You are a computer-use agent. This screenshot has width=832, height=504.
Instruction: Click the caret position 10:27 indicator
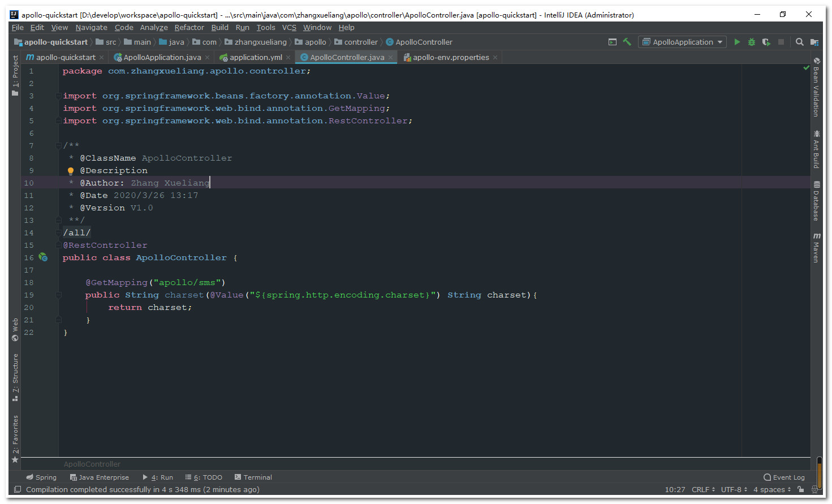click(675, 489)
